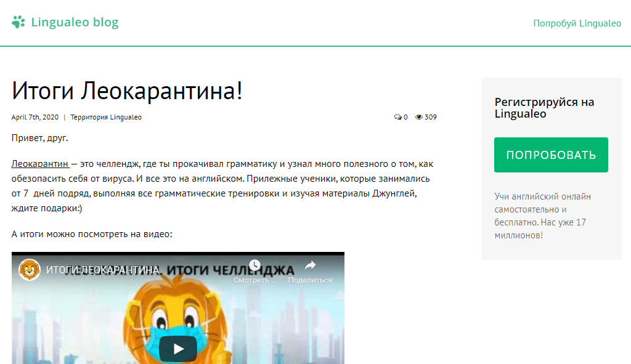Screen dimensions: 631x364
Task: Click the comments bubble icon
Action: 397,117
